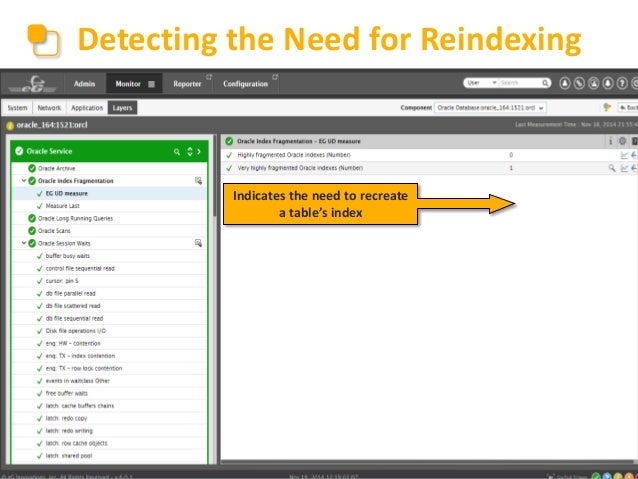The image size is (638, 479).
Task: Select db file sequential read item
Action: 74,319
